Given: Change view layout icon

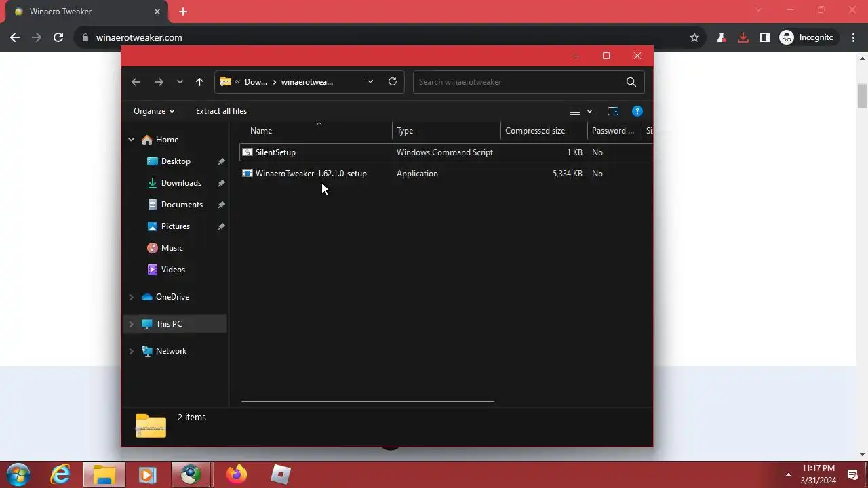Looking at the screenshot, I should point(575,111).
